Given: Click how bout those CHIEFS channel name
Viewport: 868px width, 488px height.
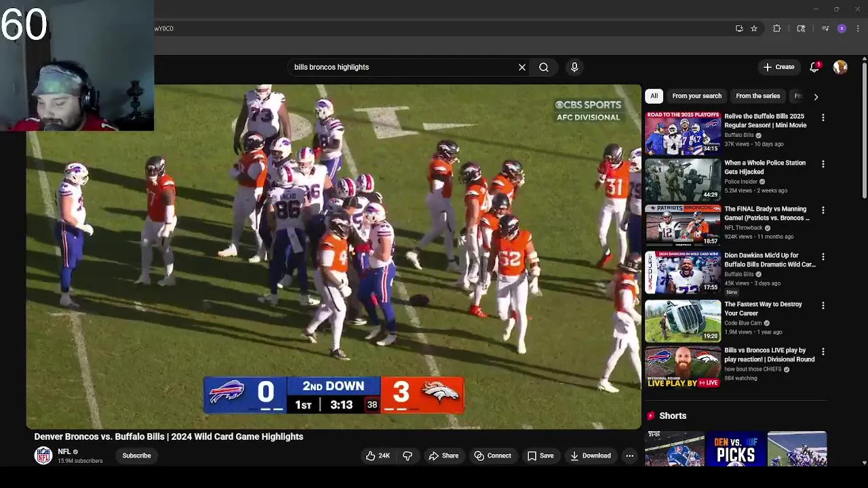Looking at the screenshot, I should point(753,369).
